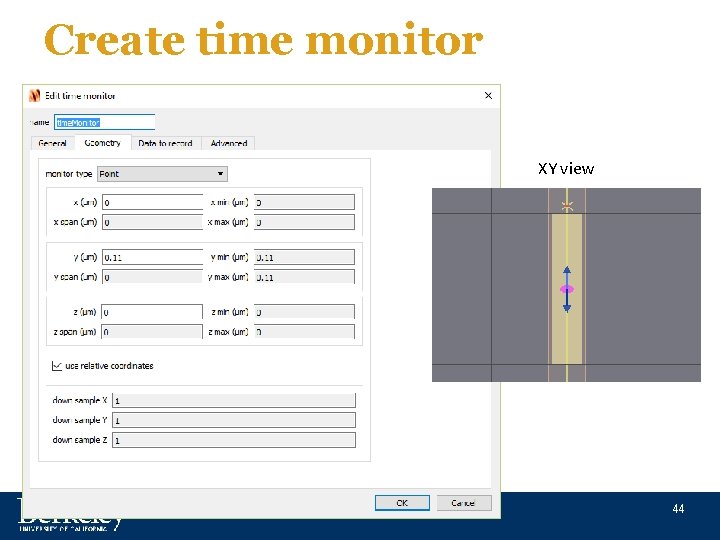720x540 pixels.
Task: Open the Advanced tab
Action: pyautogui.click(x=229, y=143)
